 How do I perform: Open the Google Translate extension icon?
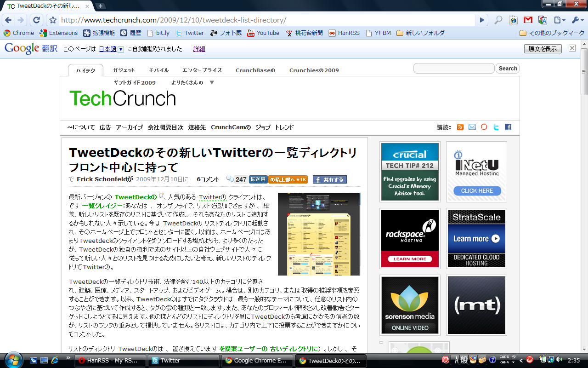(x=543, y=20)
